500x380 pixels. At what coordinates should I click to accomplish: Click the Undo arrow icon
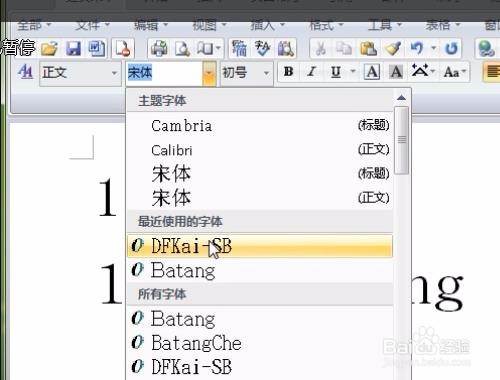click(416, 49)
